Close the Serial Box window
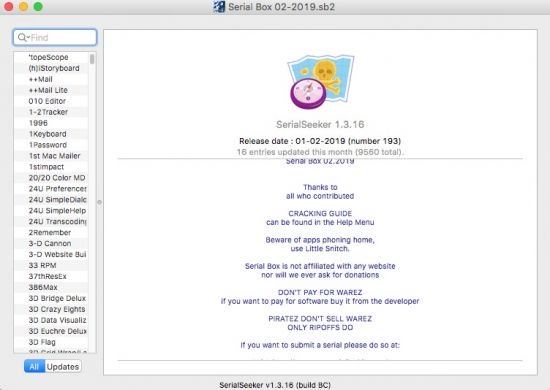 tap(9, 7)
